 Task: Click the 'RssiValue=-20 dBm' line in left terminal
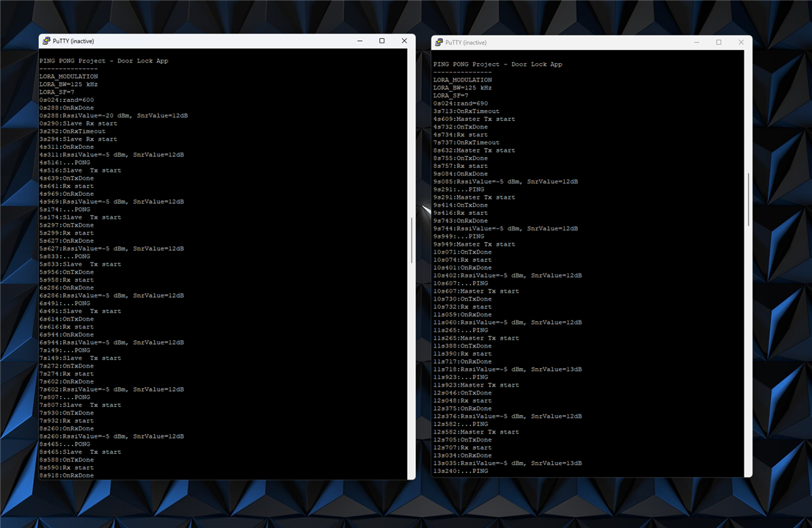point(114,115)
